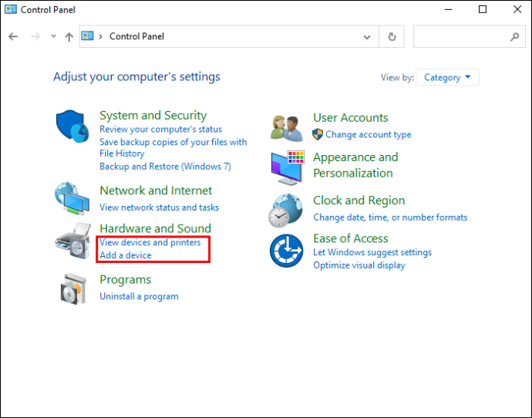Expand the address bar history dropdown

pos(367,36)
